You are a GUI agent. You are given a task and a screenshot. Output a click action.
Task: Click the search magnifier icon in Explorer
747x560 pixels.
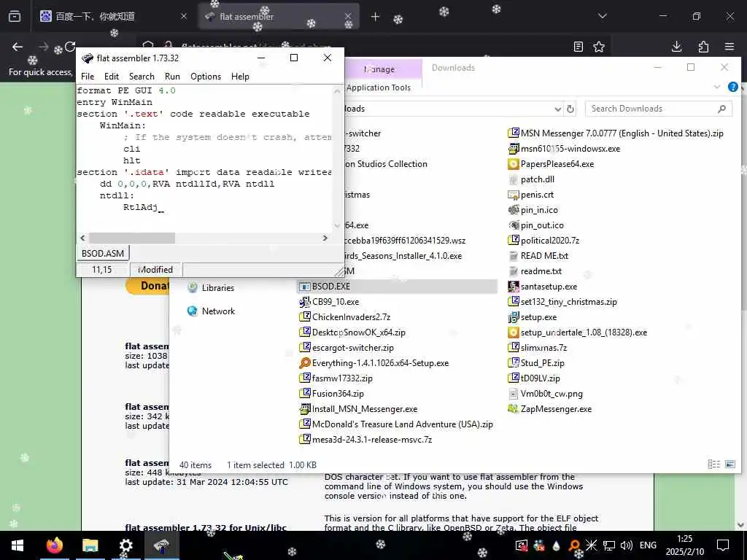point(721,109)
